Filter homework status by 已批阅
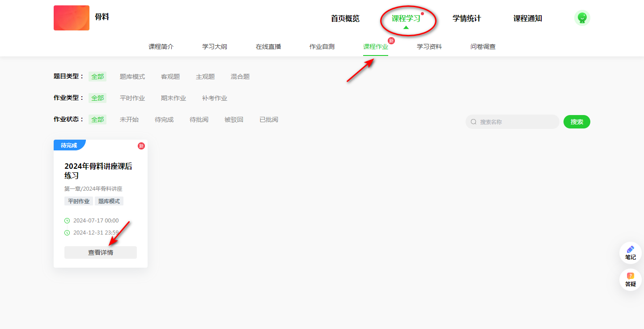Screen dimensions: 644x329 tap(269, 120)
